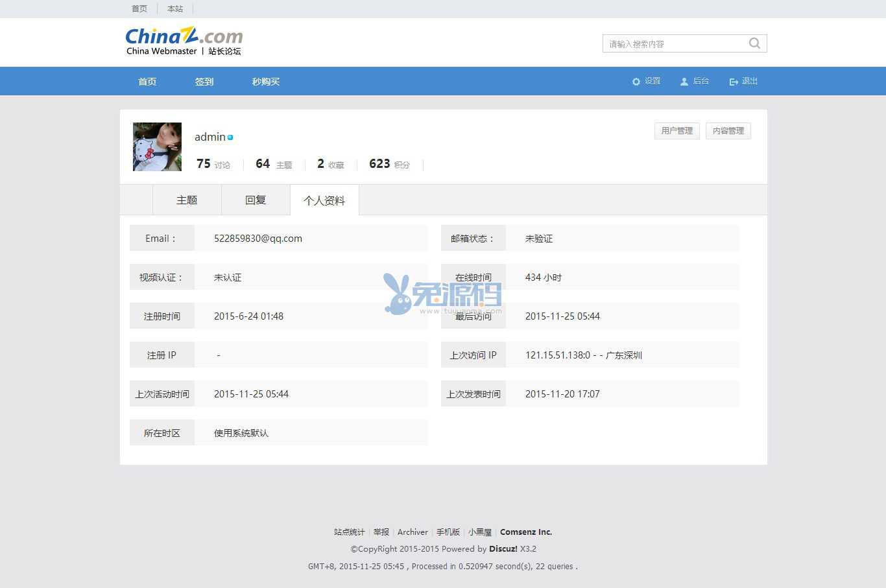Image resolution: width=886 pixels, height=588 pixels.
Task: Click the 使用系统默认 timezone value
Action: tap(241, 433)
